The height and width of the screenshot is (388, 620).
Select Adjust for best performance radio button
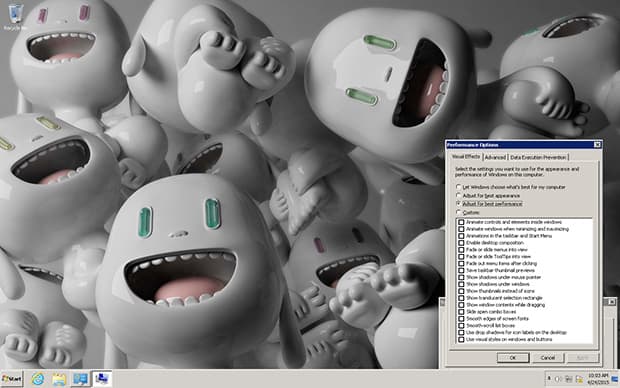click(459, 204)
